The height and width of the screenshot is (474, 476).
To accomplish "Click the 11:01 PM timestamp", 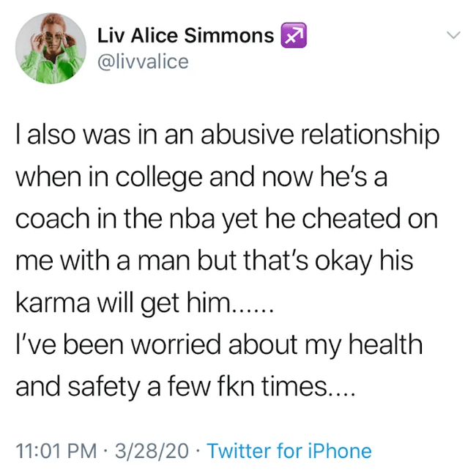I will pos(52,451).
